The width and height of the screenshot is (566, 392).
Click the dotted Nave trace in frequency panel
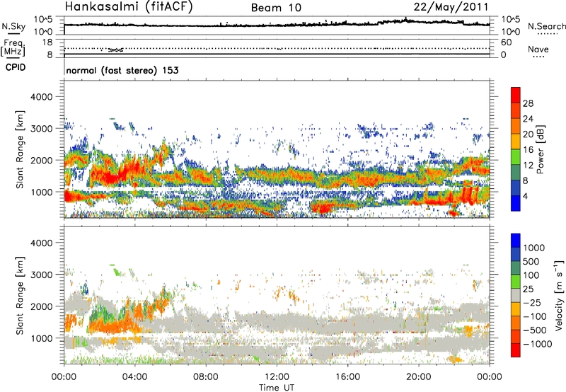click(277, 48)
